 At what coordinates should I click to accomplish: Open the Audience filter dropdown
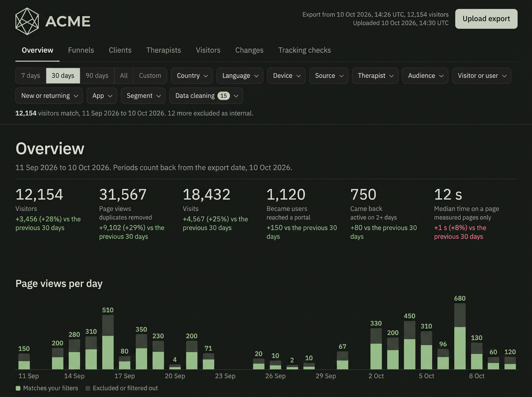(x=425, y=76)
